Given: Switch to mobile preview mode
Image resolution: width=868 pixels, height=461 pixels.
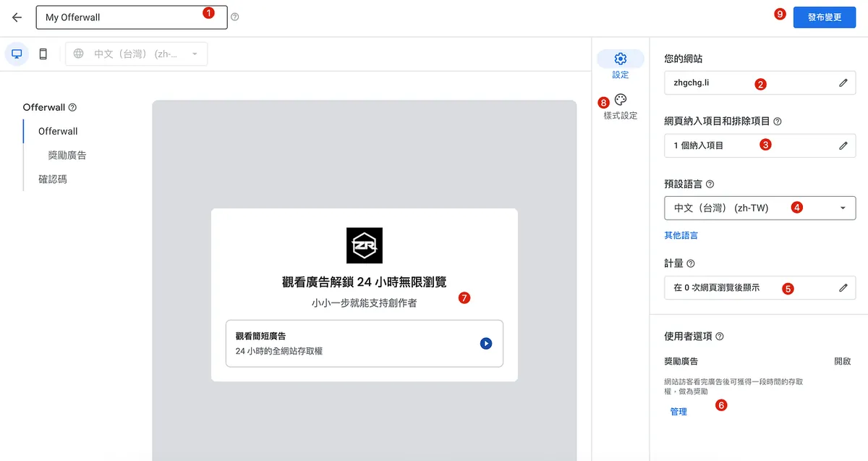Looking at the screenshot, I should [43, 54].
